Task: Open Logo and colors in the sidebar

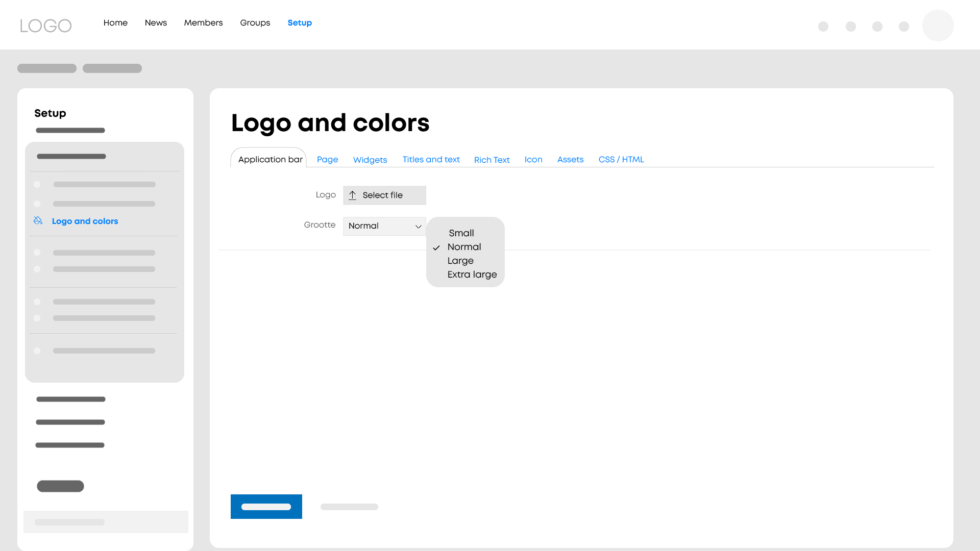Action: click(x=85, y=221)
